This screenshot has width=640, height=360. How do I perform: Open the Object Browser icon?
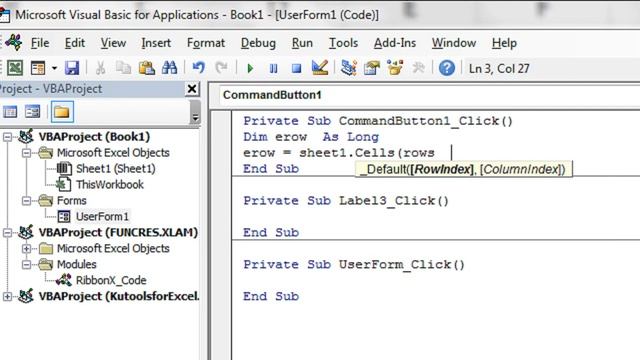click(395, 68)
